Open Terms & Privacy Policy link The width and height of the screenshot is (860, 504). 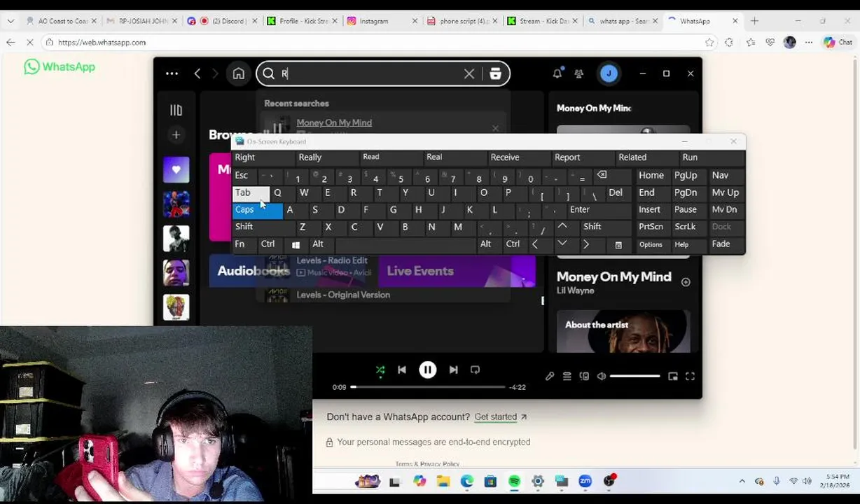(427, 464)
